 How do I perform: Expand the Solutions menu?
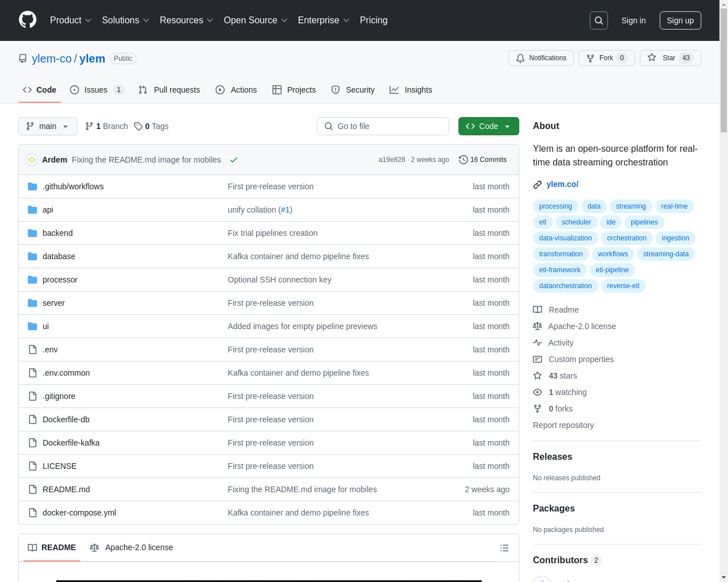(126, 20)
